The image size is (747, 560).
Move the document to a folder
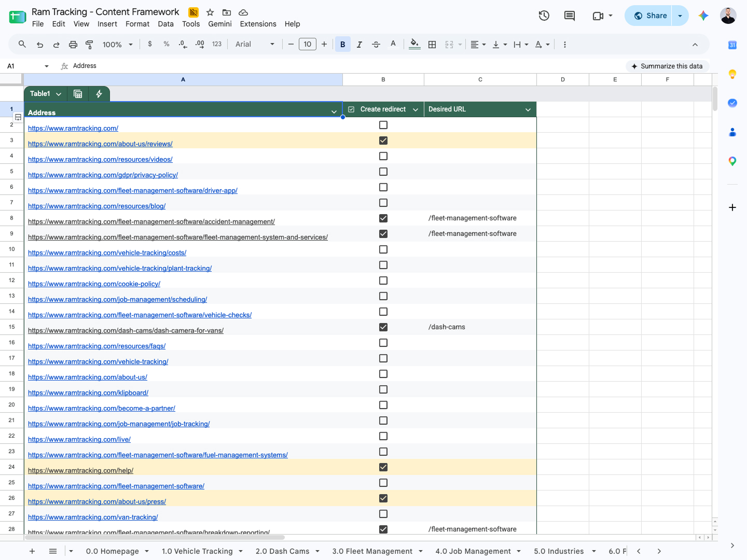(x=227, y=12)
